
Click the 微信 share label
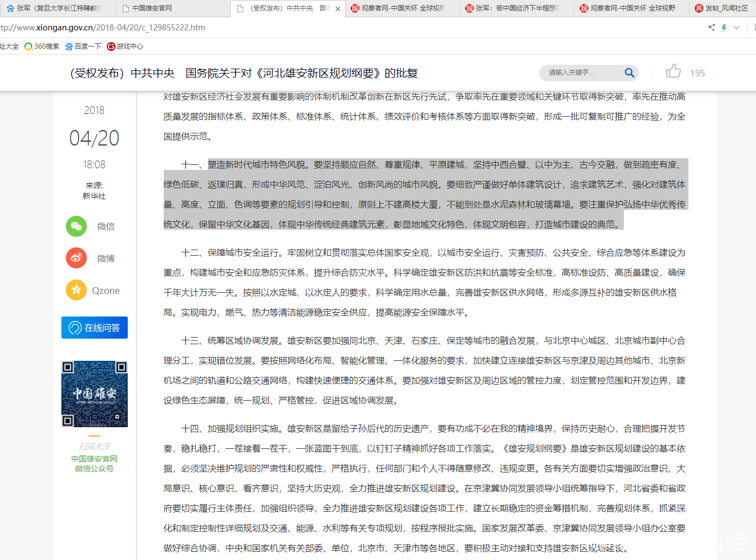tap(106, 226)
